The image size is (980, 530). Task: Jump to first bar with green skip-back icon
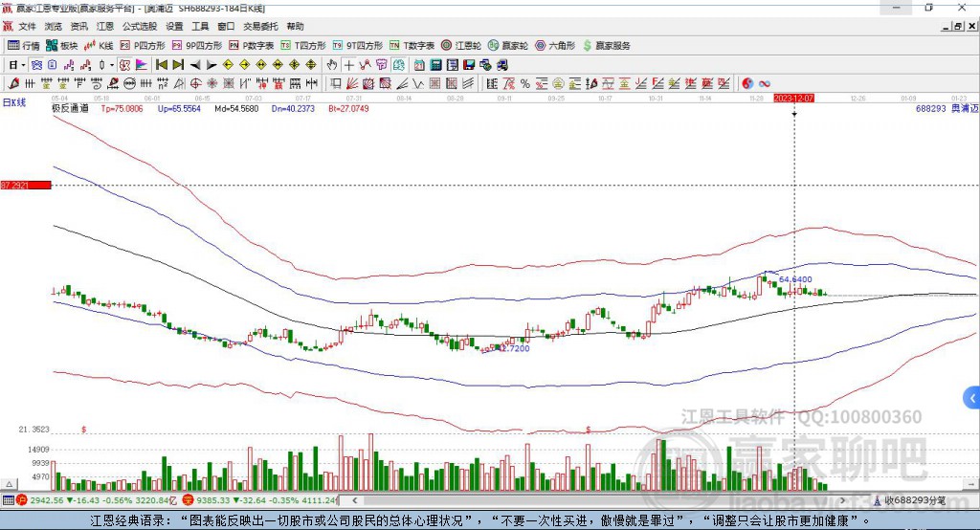coord(162,65)
